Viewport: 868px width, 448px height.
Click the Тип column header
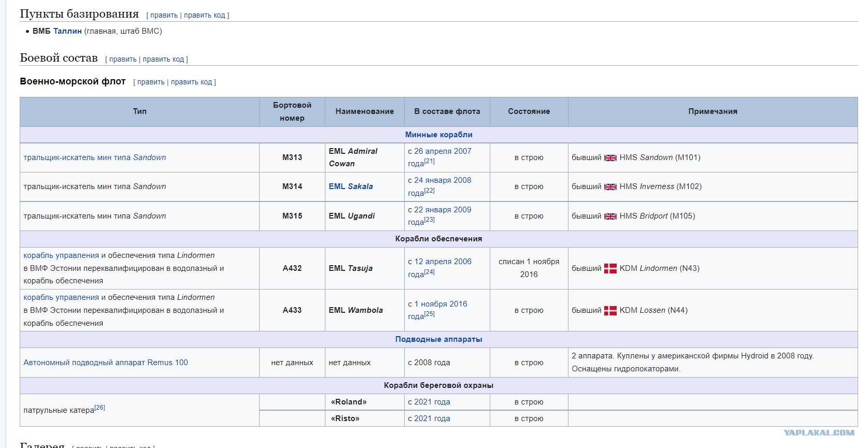(140, 111)
